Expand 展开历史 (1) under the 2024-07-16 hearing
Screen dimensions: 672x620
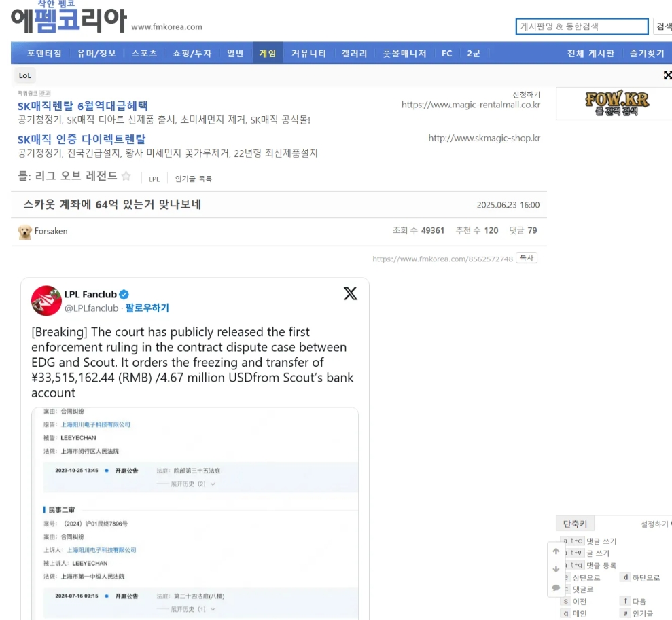click(186, 609)
